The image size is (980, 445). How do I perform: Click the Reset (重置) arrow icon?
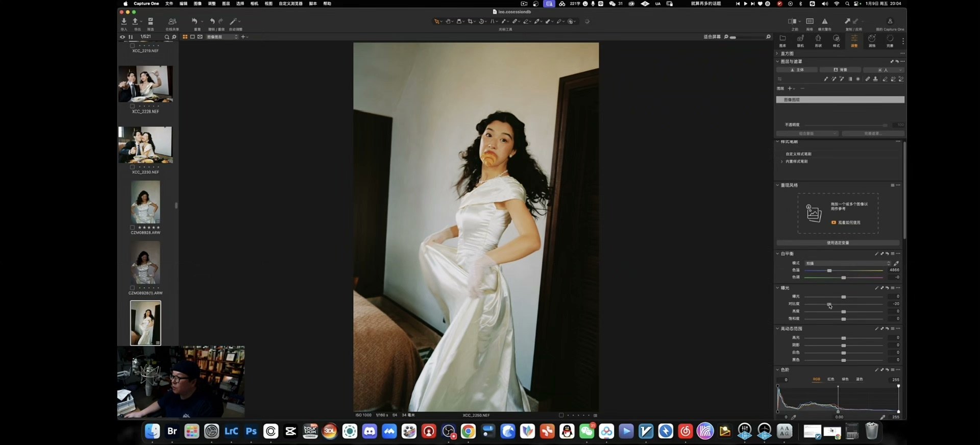point(194,21)
